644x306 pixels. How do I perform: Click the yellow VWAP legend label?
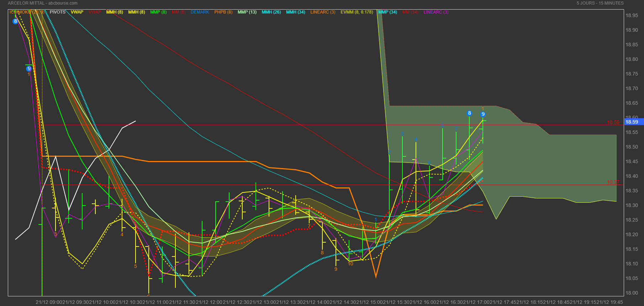[77, 12]
